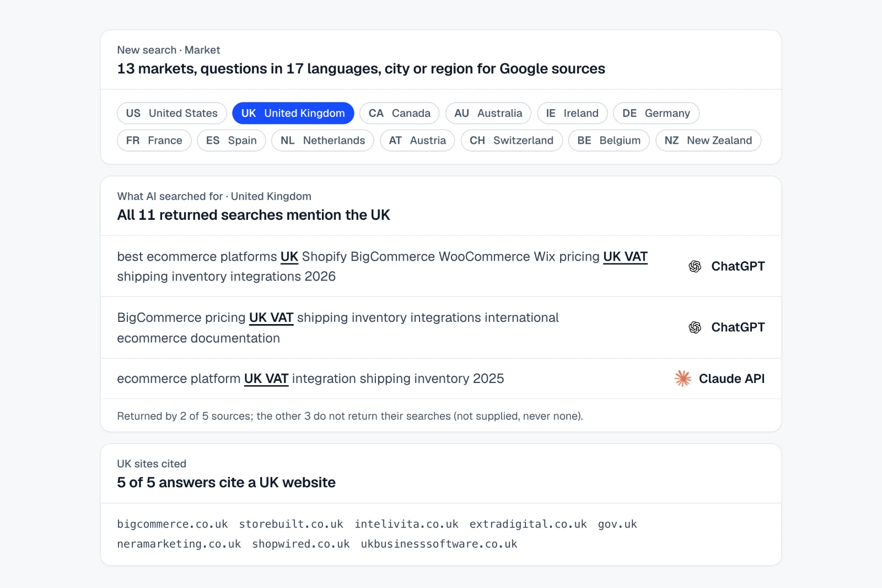The image size is (882, 588).
Task: Choose the CA Canada market chip
Action: (400, 113)
